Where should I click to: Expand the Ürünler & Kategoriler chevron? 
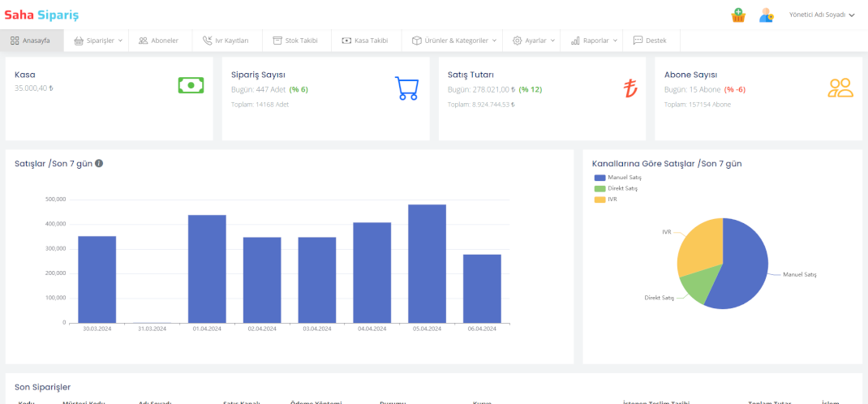tap(494, 41)
